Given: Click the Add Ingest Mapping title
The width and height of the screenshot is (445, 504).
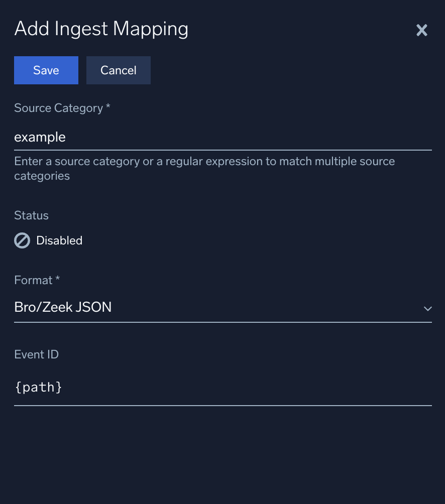Looking at the screenshot, I should (101, 29).
